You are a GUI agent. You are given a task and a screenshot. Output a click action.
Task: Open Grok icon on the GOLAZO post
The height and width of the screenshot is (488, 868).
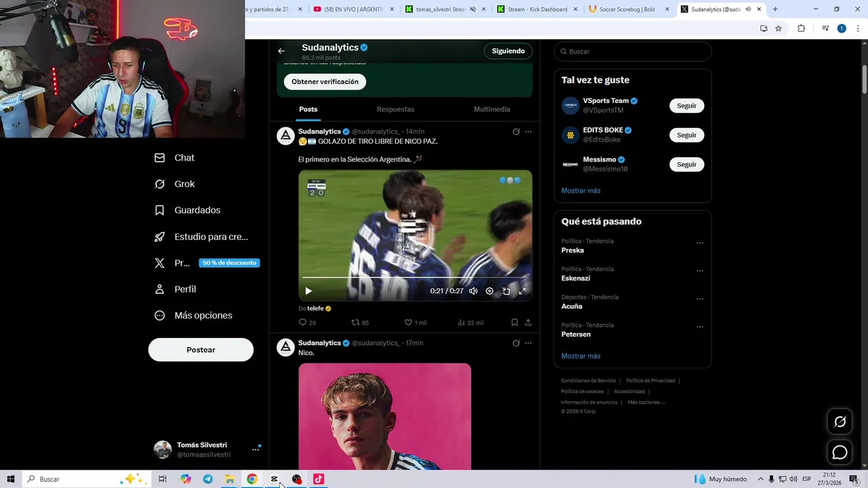click(x=516, y=131)
